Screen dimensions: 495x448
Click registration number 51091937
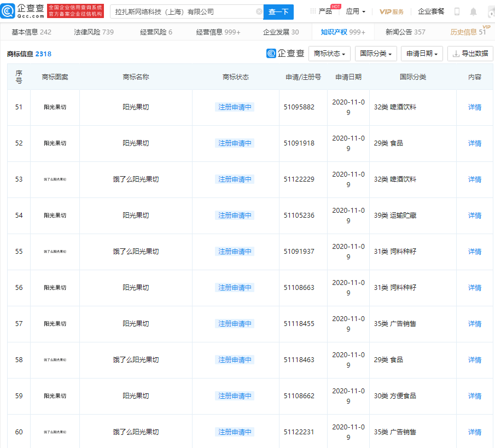coord(299,251)
